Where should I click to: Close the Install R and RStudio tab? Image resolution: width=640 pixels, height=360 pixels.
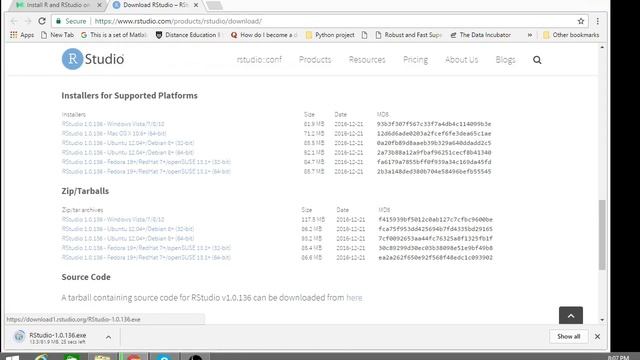(100, 5)
